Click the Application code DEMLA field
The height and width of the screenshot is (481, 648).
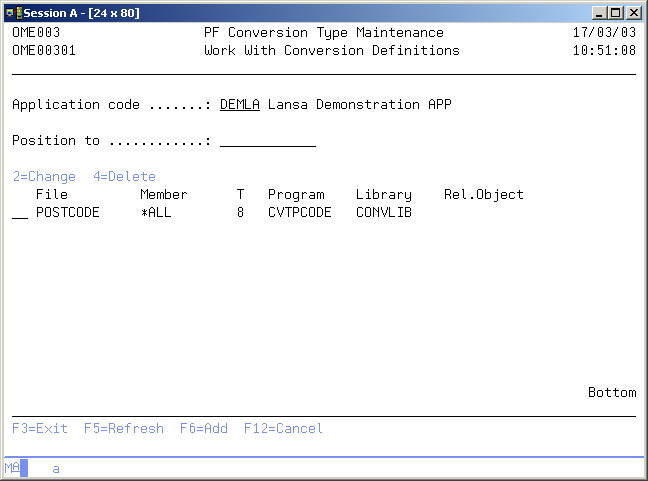pyautogui.click(x=239, y=105)
